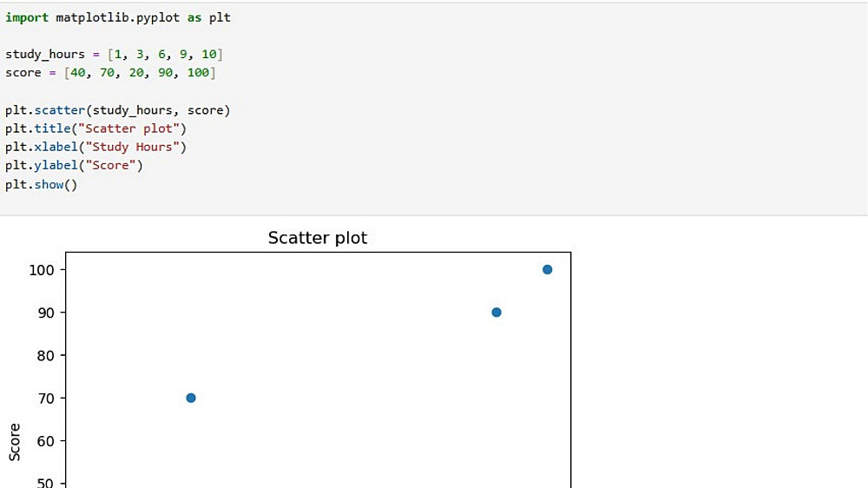Click the "Scatter plot" string in plt.title
The width and height of the screenshot is (868, 488).
tap(136, 129)
